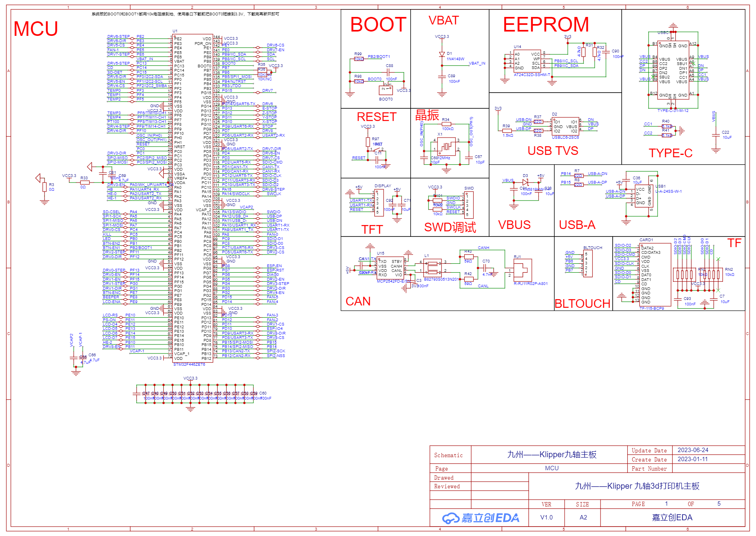Click the red USB-A section title
Image resolution: width=756 pixels, height=536 pixels.
(x=577, y=225)
